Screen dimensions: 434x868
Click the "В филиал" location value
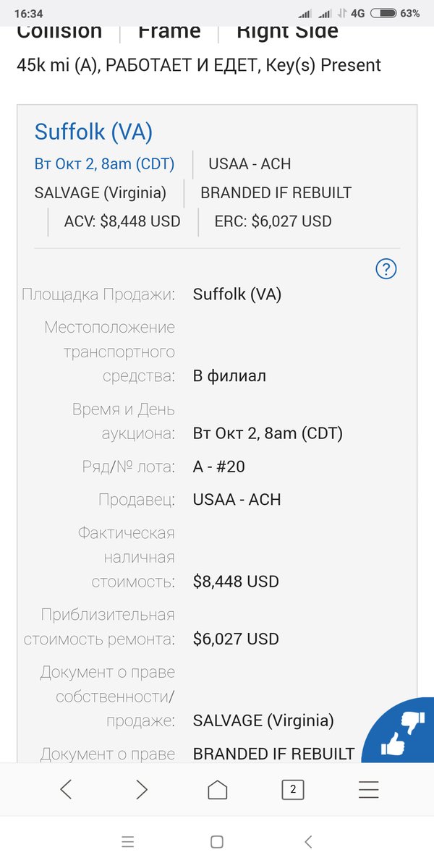coord(229,376)
